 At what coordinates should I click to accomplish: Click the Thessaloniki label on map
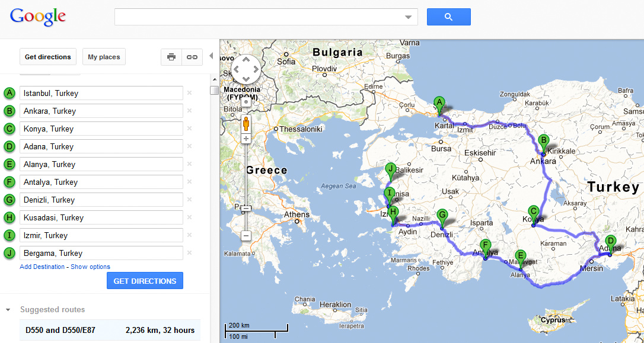click(x=301, y=129)
